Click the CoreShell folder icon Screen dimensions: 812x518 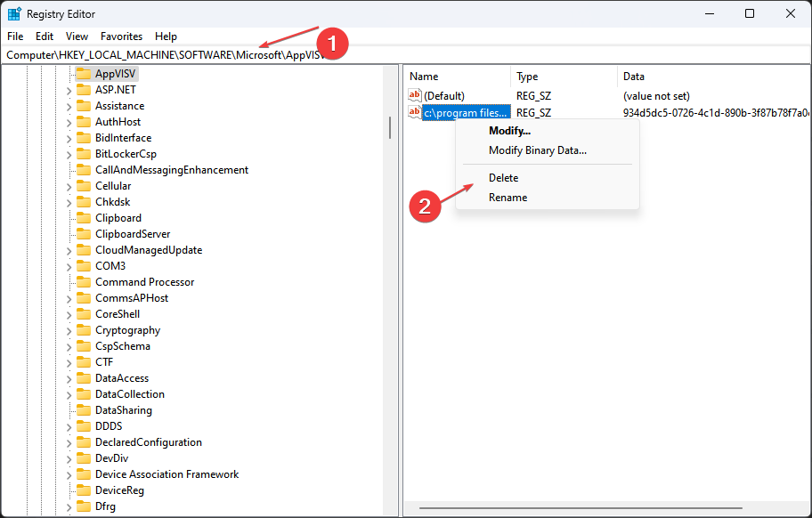(x=84, y=314)
